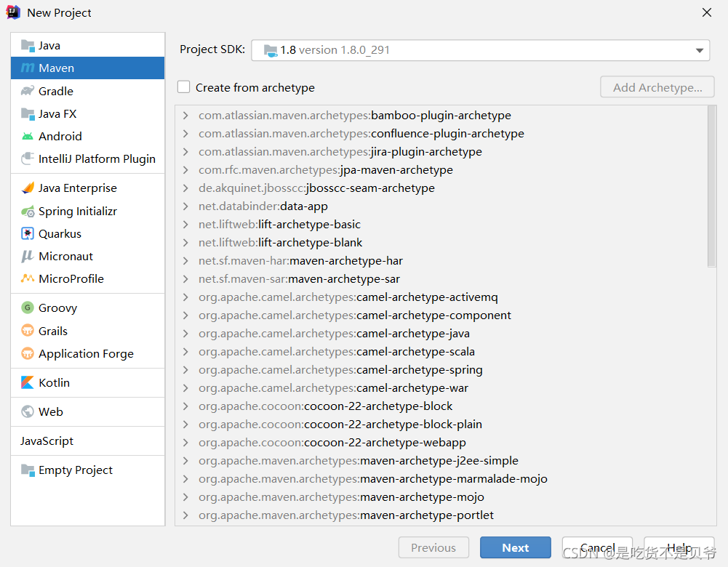
Task: Expand maven-archetype-portlet chevron
Action: (185, 515)
